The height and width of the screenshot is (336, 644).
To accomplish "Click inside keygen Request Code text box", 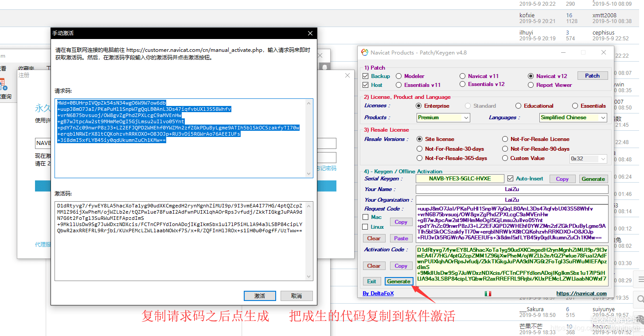I will point(512,223).
